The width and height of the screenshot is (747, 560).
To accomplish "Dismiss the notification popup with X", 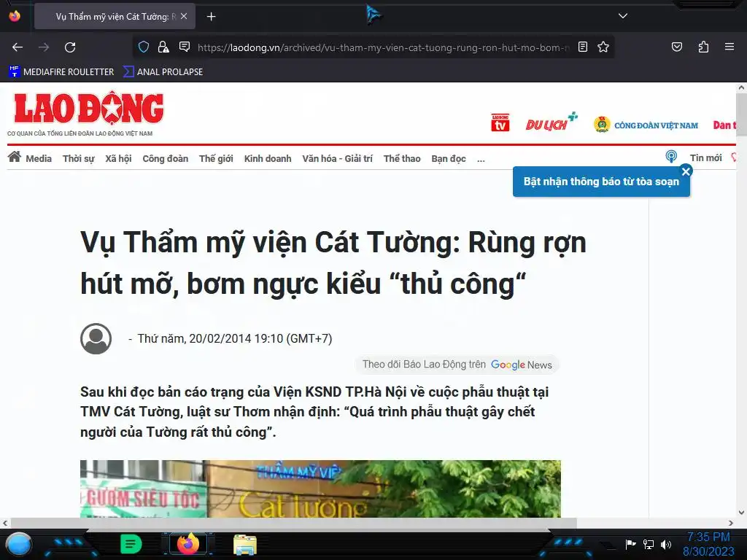I will (x=686, y=171).
